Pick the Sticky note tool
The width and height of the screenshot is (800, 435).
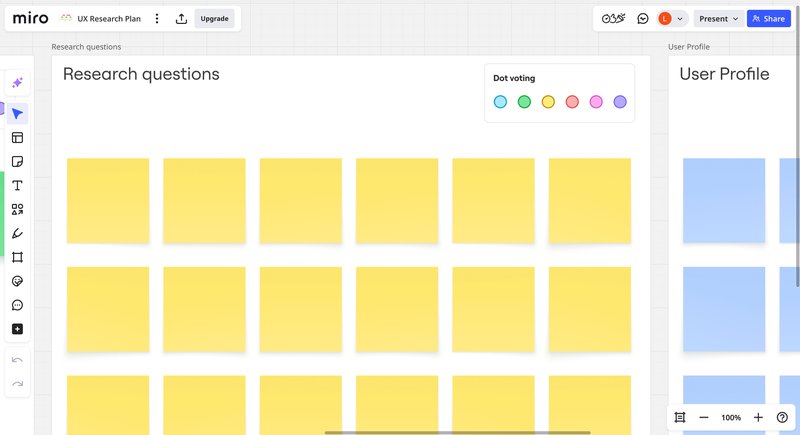(x=17, y=162)
